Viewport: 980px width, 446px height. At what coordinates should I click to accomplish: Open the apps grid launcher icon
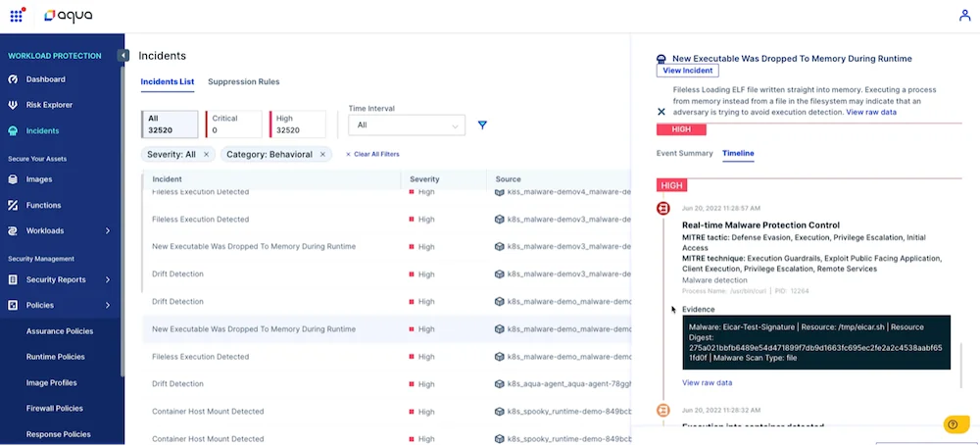point(17,16)
